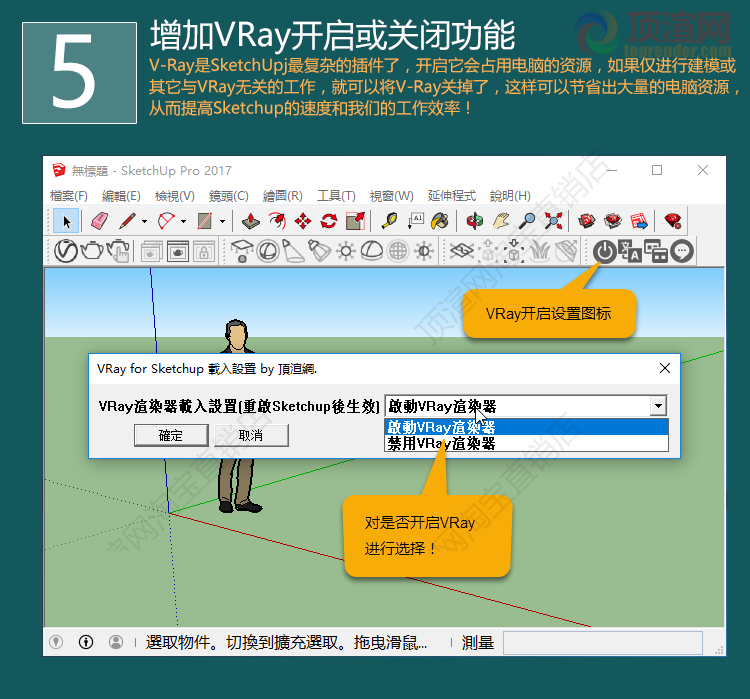This screenshot has height=699, width=750.
Task: Click the geolocation status bar icon
Action: [56, 642]
